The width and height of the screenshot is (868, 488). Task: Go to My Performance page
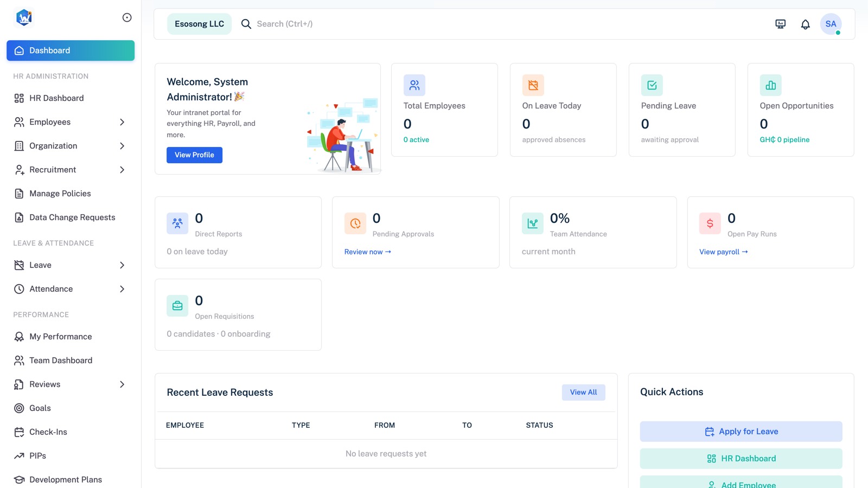tap(71, 337)
